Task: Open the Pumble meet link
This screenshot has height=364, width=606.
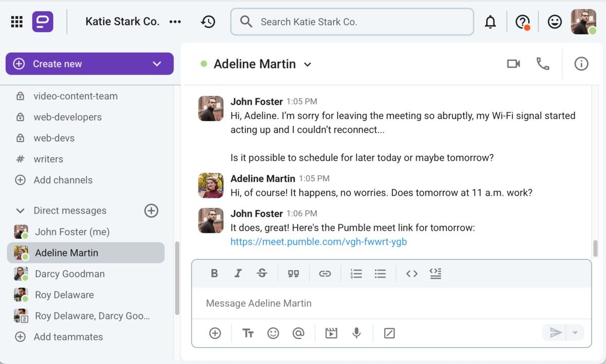Action: [319, 242]
